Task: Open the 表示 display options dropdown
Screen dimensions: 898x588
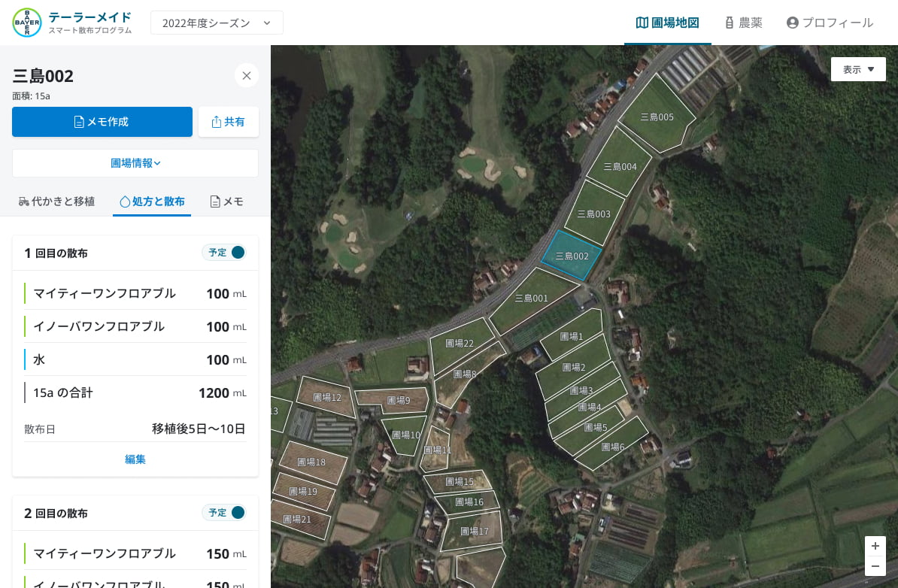Action: tap(858, 69)
